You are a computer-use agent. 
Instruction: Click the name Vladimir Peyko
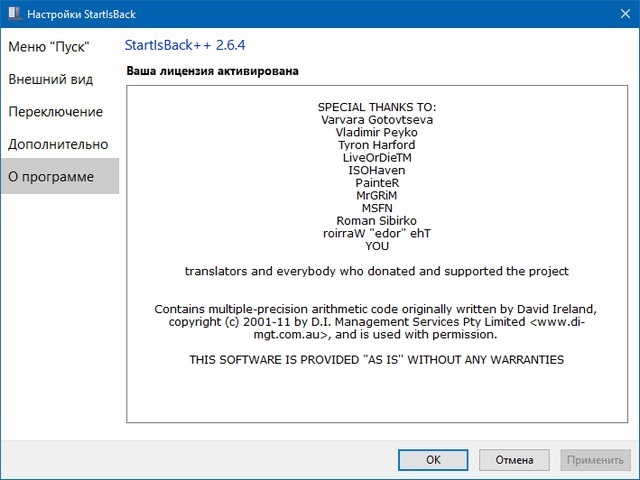click(377, 133)
